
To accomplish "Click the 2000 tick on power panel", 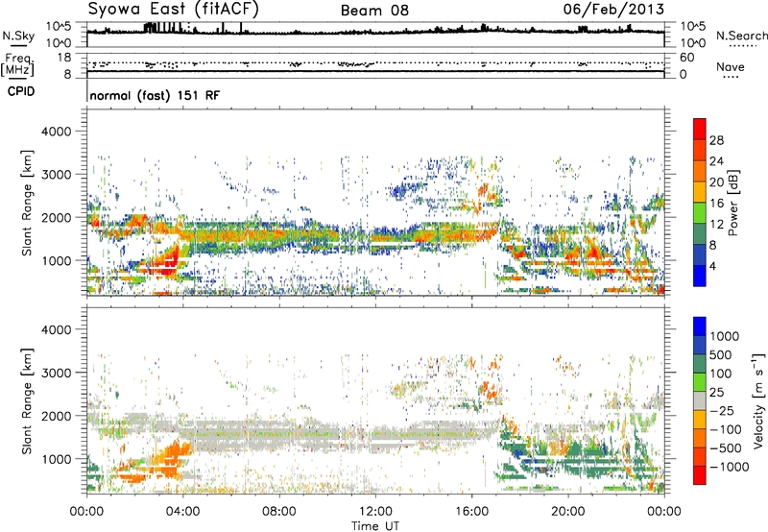I will click(x=56, y=217).
